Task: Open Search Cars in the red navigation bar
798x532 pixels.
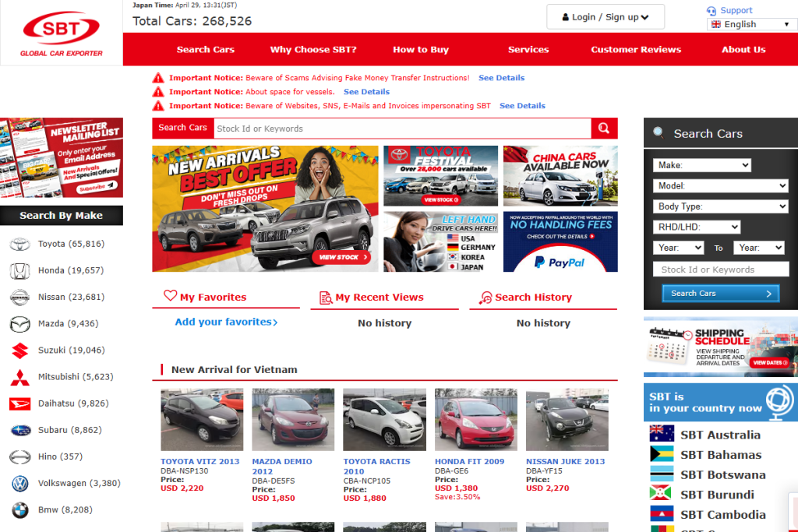Action: (x=206, y=49)
